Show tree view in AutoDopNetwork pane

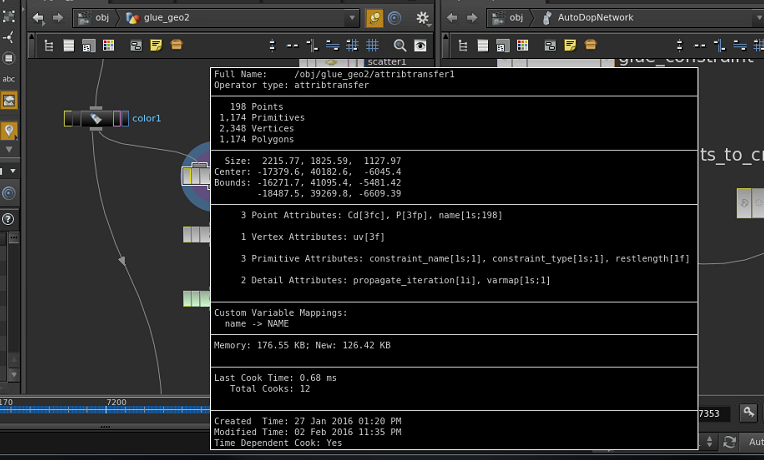pyautogui.click(x=463, y=46)
